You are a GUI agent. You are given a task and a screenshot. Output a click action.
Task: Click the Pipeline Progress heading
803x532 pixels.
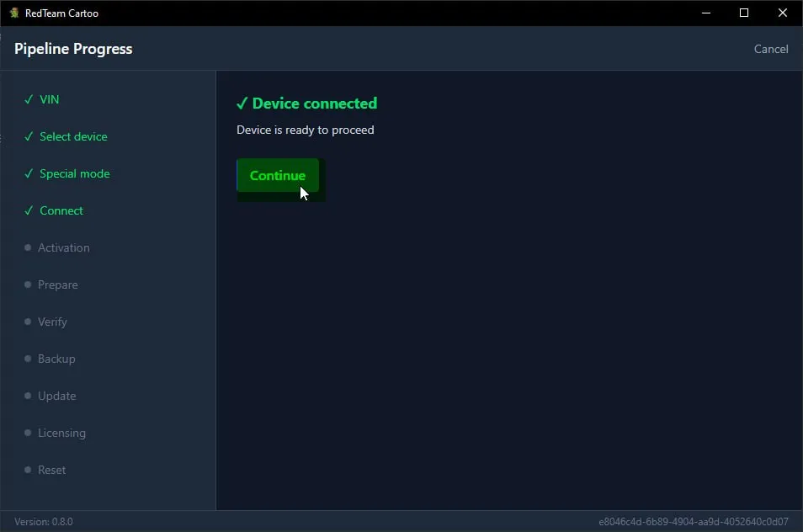73,49
